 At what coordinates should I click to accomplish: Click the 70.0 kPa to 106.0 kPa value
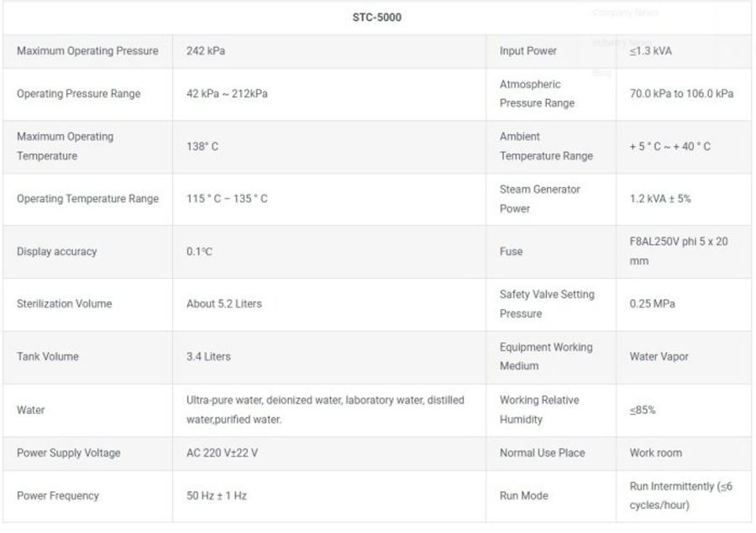681,94
